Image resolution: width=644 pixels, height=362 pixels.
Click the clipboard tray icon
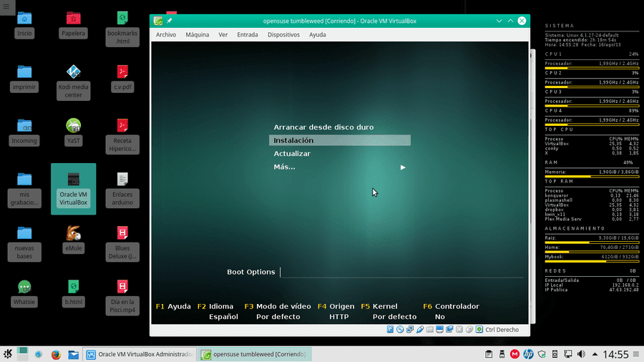click(x=489, y=354)
